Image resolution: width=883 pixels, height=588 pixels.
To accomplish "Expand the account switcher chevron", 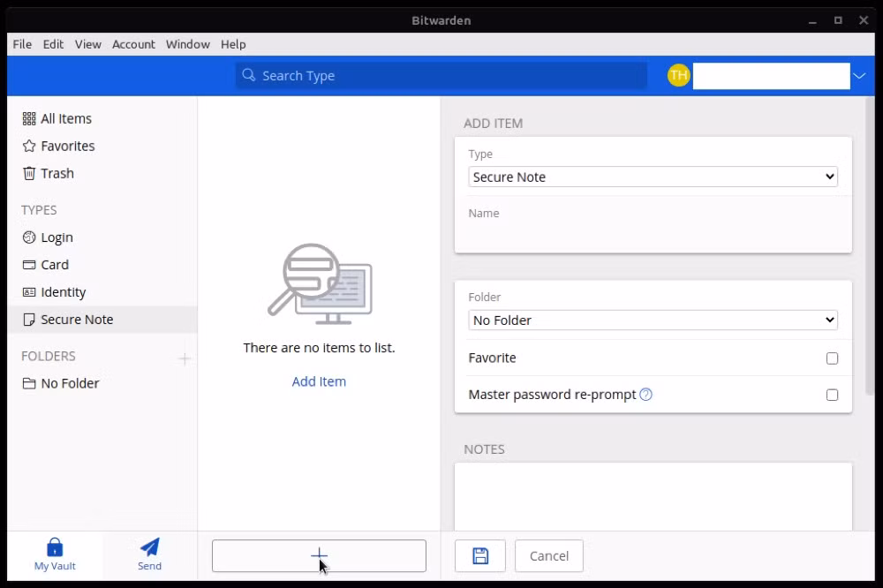I will coord(859,75).
